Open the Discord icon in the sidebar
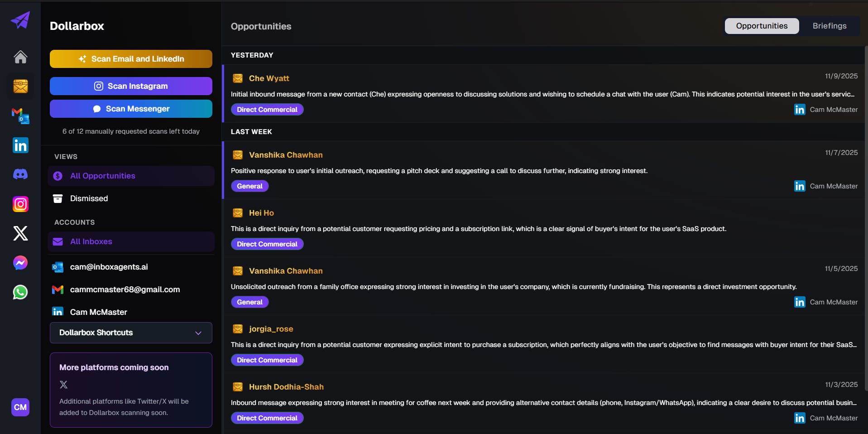 [x=20, y=174]
